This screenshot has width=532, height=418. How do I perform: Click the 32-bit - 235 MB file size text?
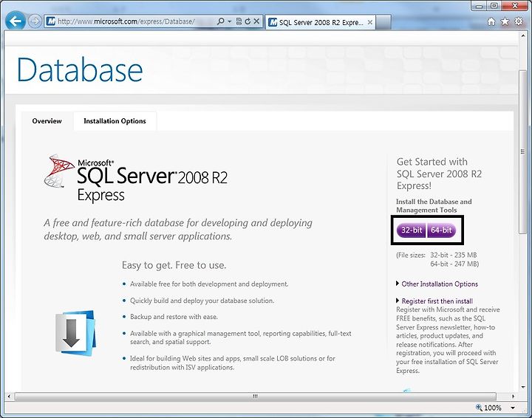453,255
